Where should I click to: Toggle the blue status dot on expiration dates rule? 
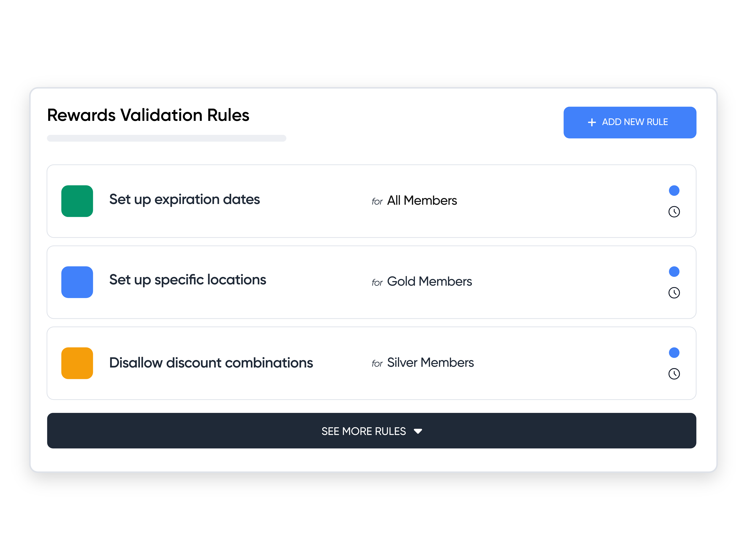(x=674, y=190)
